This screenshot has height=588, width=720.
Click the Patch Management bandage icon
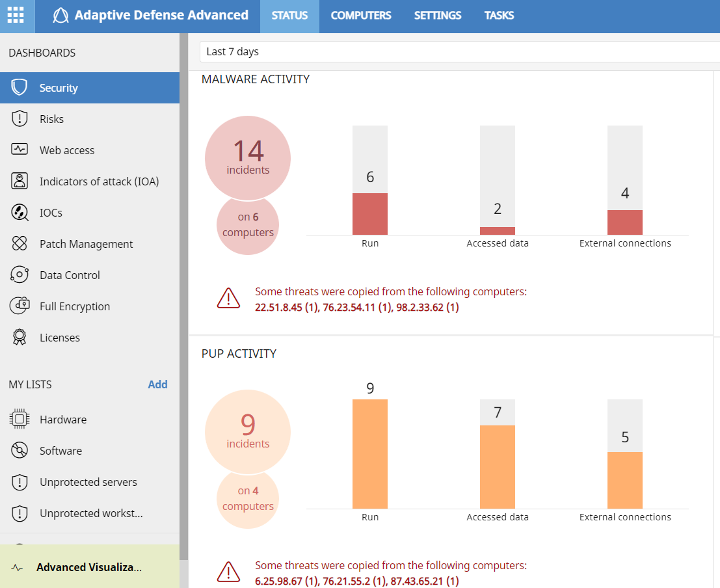tap(20, 243)
